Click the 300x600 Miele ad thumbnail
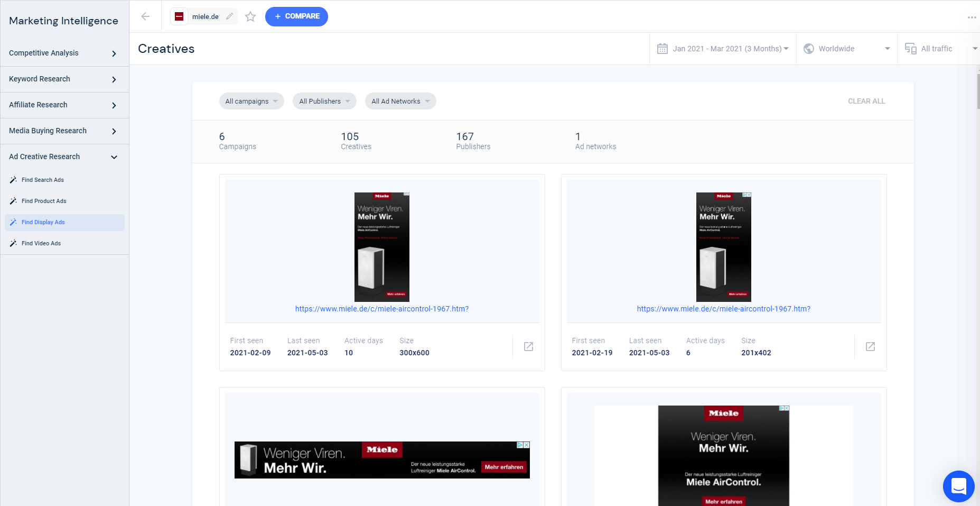Screen dimensions: 980x506 click(382, 247)
